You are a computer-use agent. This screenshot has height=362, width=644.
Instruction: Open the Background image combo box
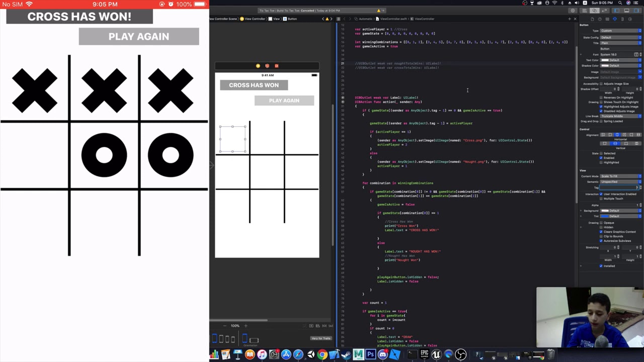tap(621, 77)
